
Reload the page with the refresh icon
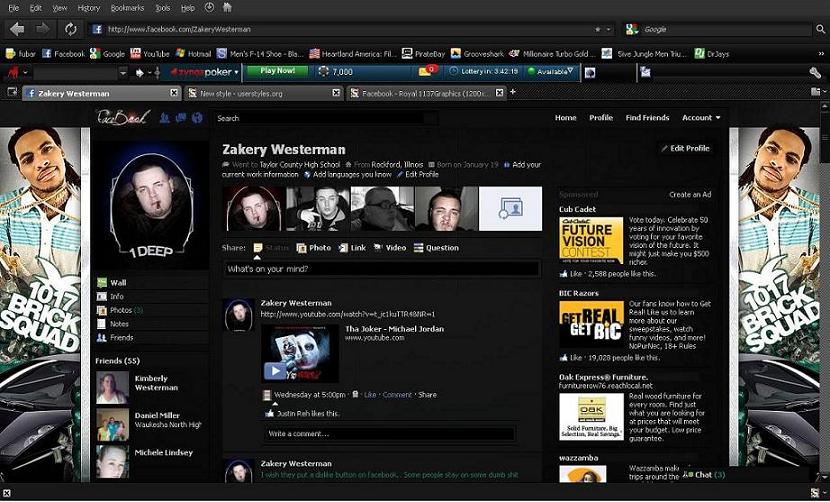(x=70, y=29)
